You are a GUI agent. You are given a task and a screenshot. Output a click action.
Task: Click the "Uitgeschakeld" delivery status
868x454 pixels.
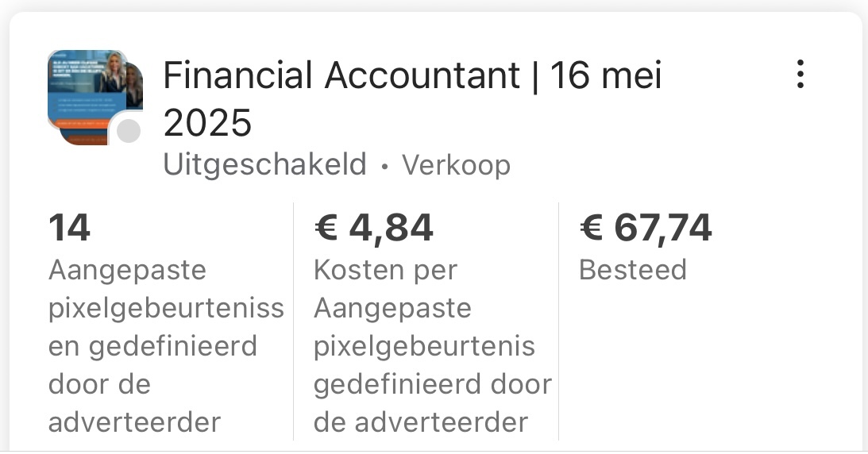point(264,165)
